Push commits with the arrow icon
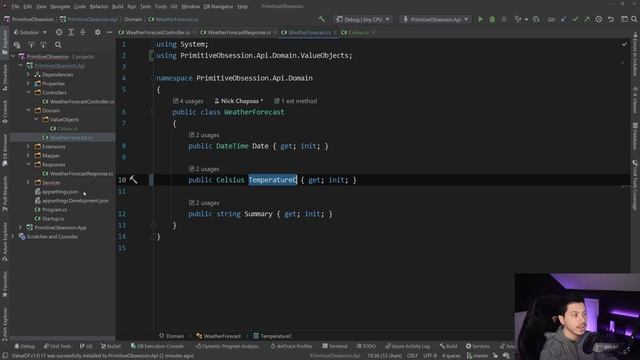The image size is (640, 360). [587, 19]
